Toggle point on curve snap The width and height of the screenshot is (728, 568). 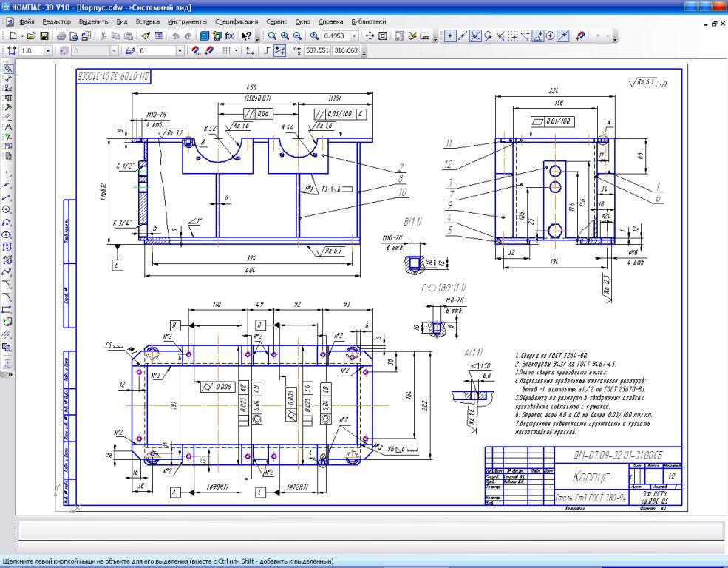(x=562, y=35)
